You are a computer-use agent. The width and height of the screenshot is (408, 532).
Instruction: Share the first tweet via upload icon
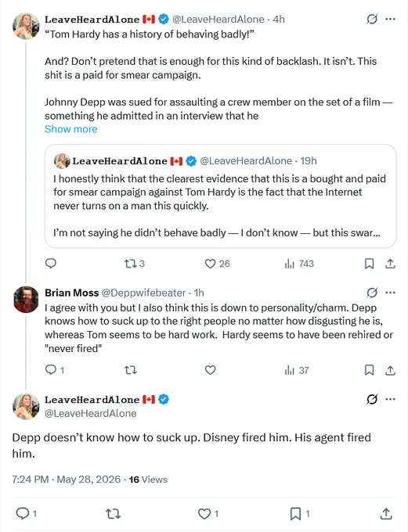pyautogui.click(x=390, y=264)
